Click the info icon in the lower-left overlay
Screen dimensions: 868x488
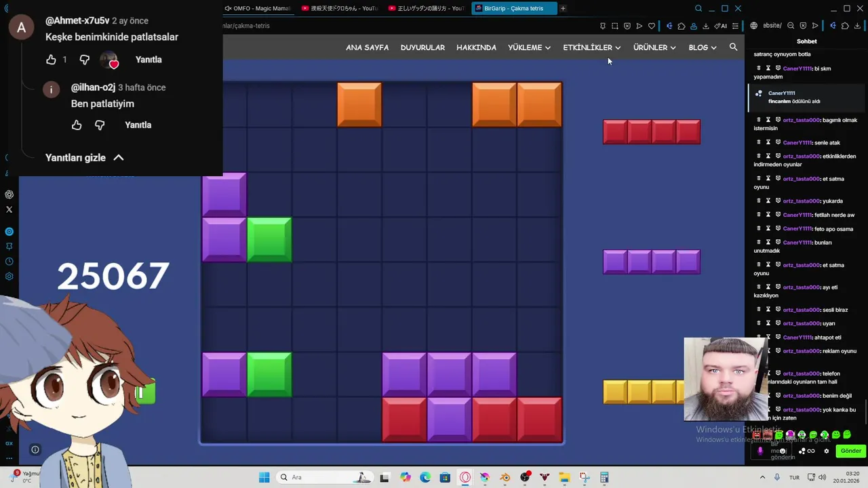pos(35,449)
